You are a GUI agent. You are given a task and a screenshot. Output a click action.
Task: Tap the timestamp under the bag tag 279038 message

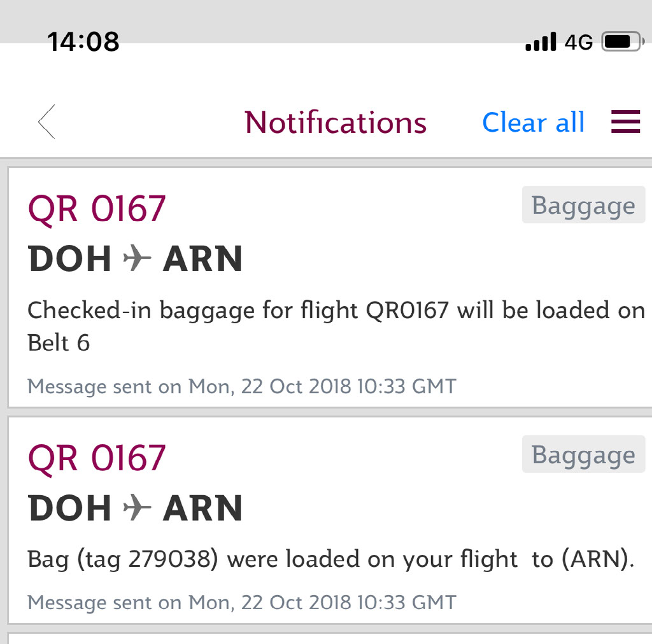(x=242, y=602)
